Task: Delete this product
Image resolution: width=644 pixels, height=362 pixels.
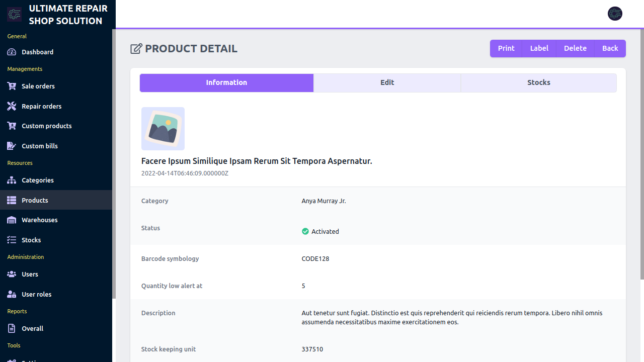Action: [575, 48]
